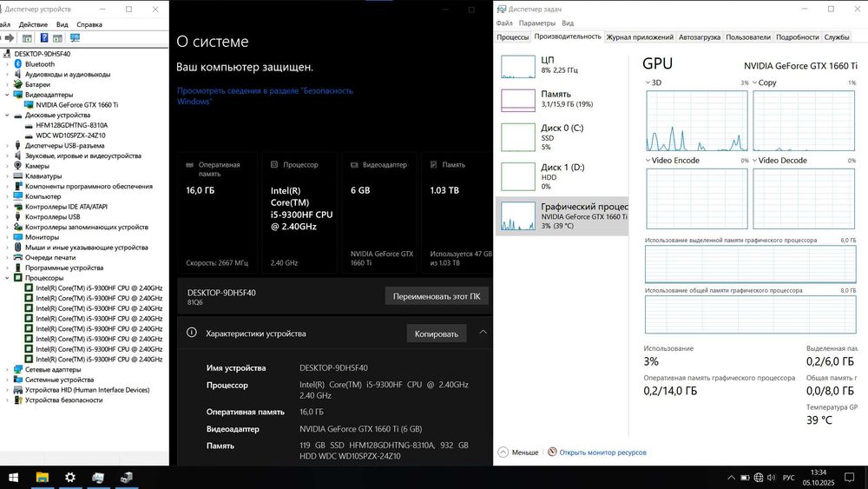Select the Bluetooth icon in device tree
Screen dimensions: 868x489
point(17,64)
